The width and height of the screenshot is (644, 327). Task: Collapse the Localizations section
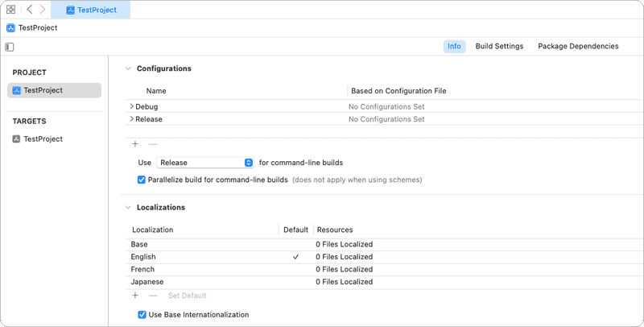[x=128, y=208]
